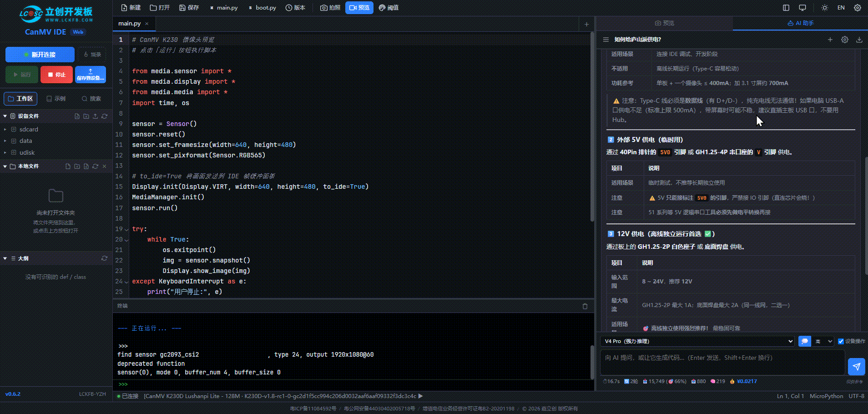Switch to the 示例 examples tab

pyautogui.click(x=56, y=99)
